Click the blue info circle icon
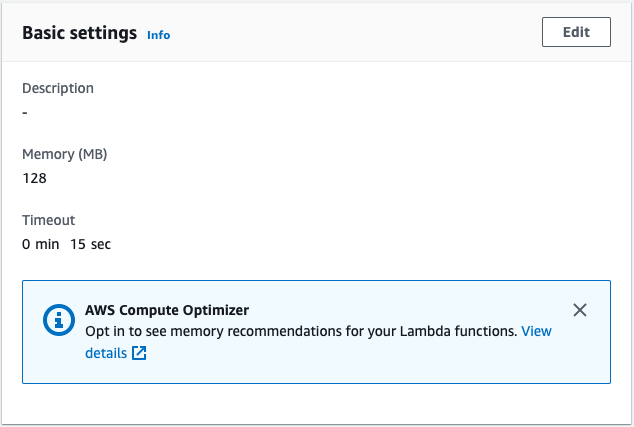 59,320
